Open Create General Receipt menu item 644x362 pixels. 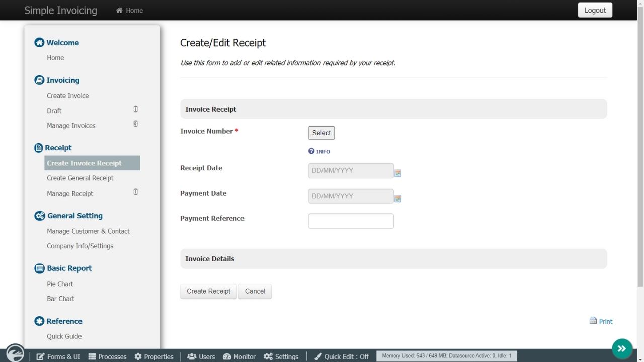(x=80, y=178)
